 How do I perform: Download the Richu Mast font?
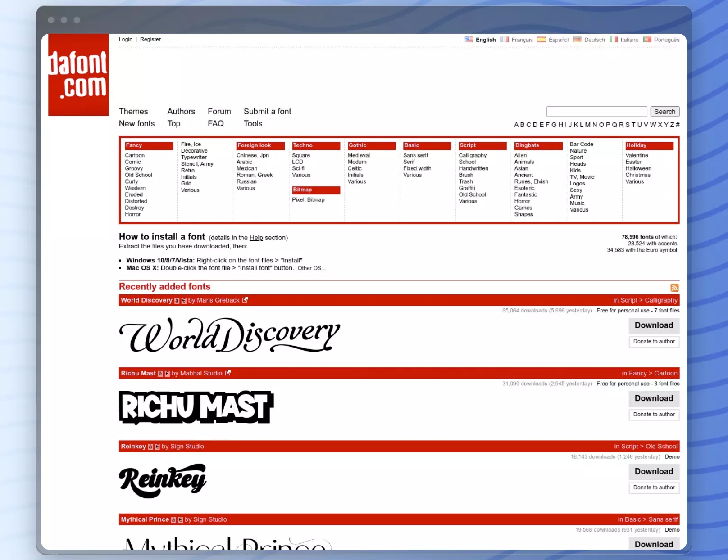(x=654, y=398)
